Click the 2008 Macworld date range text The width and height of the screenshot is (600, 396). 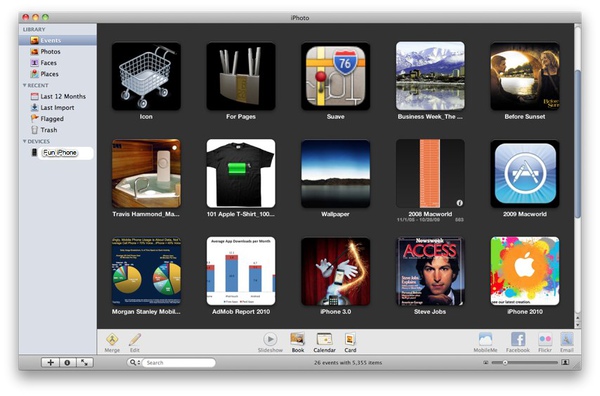click(418, 220)
